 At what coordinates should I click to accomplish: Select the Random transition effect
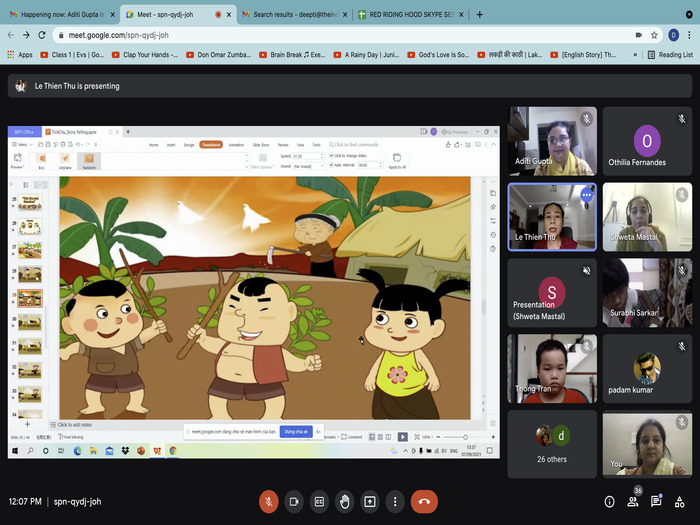(x=89, y=161)
